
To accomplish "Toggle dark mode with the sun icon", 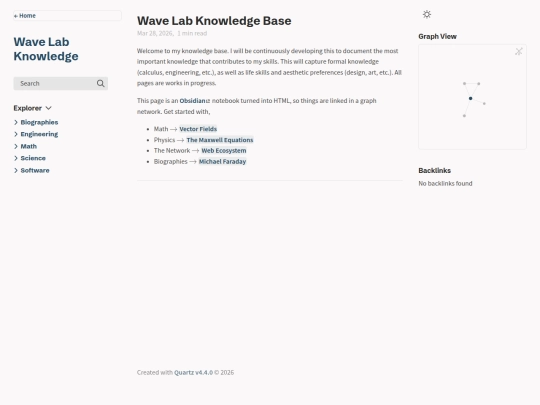I will pyautogui.click(x=427, y=14).
